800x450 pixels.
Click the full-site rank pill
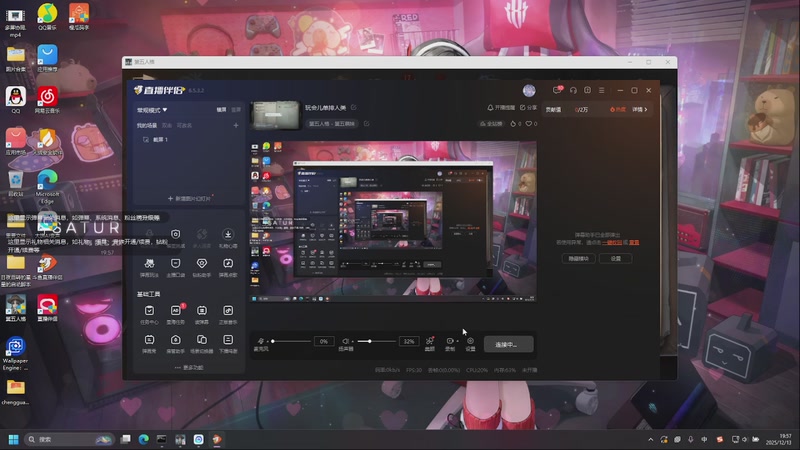pos(491,123)
